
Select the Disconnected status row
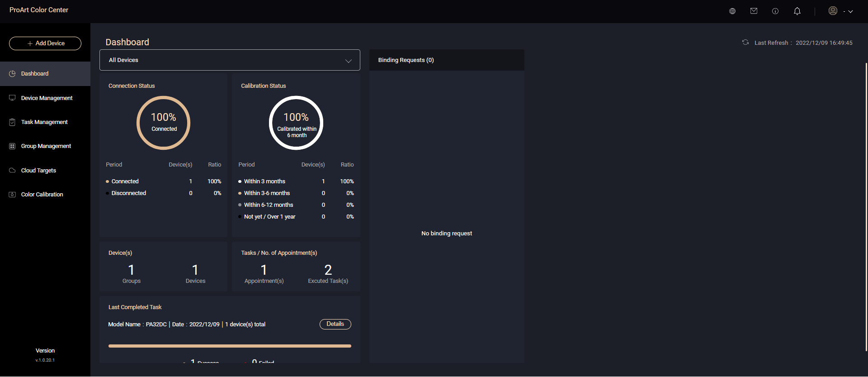tap(163, 193)
